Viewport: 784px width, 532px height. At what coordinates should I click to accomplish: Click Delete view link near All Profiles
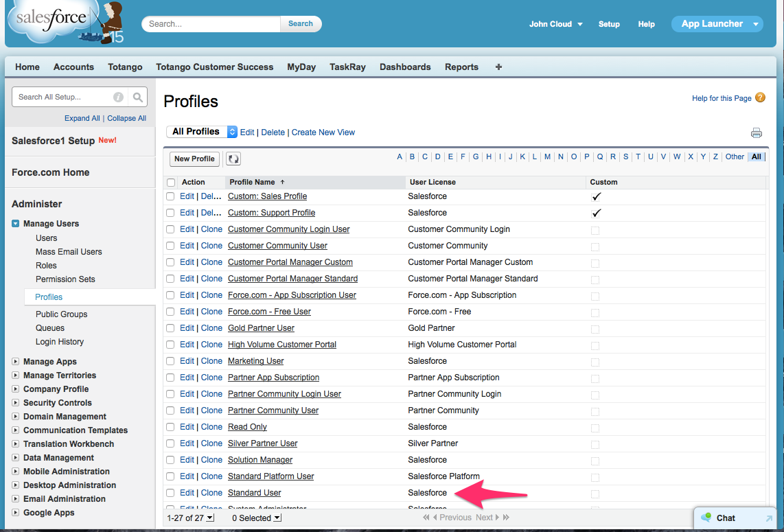tap(273, 132)
